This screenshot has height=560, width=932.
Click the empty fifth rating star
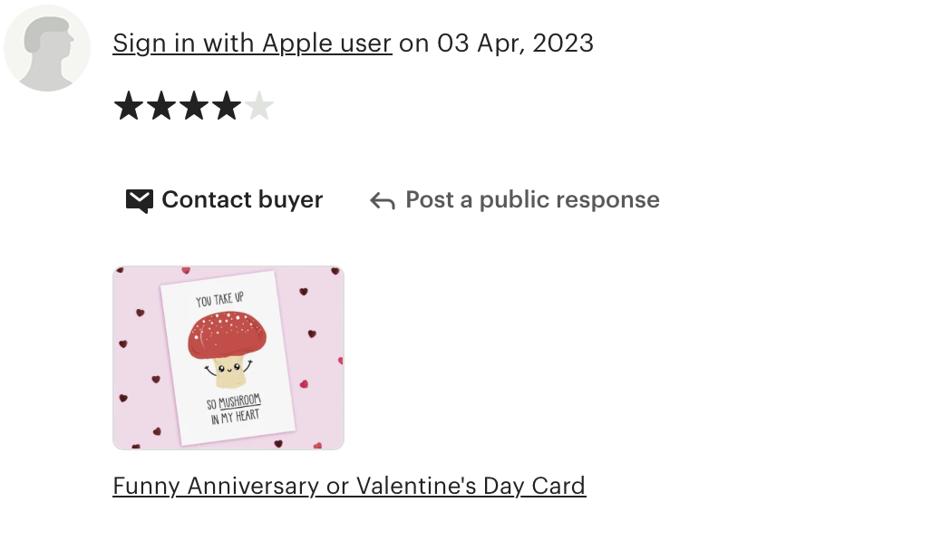point(259,106)
